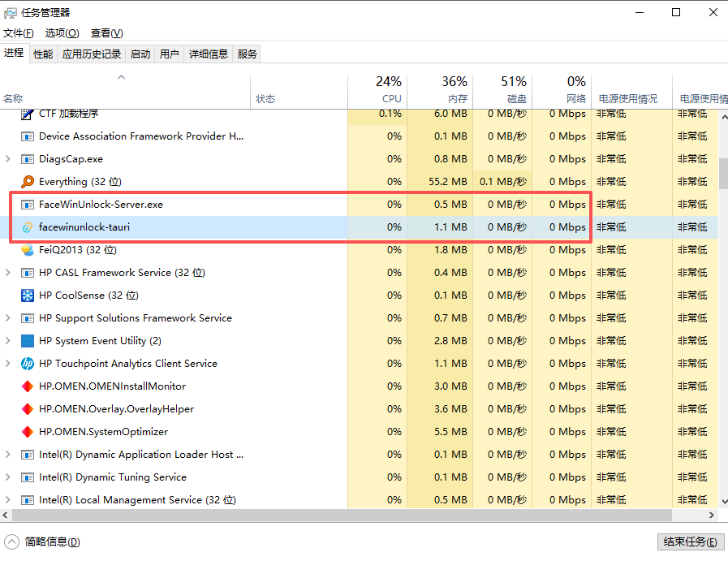Click the DiagsCap.exe process icon
Image resolution: width=728 pixels, height=561 pixels.
[28, 159]
